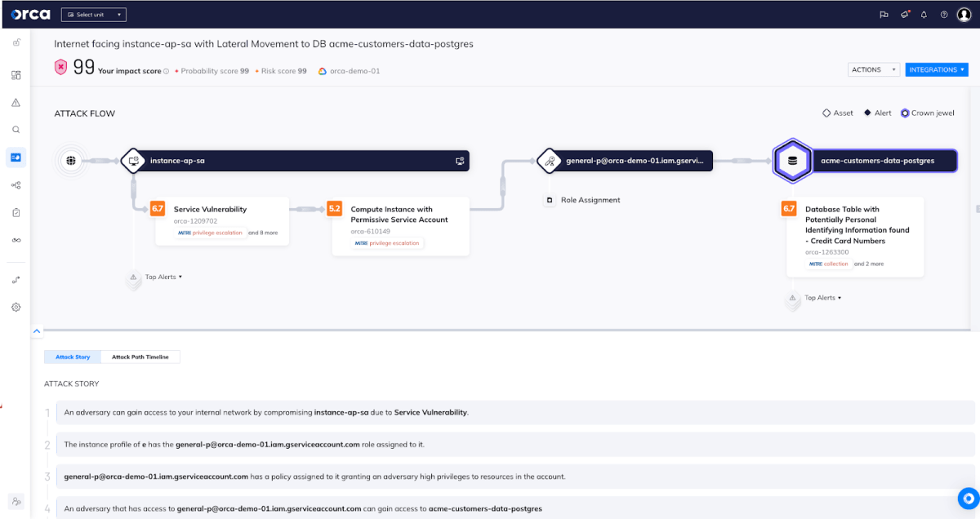Open the dashboard icon in sidebar

[16, 75]
